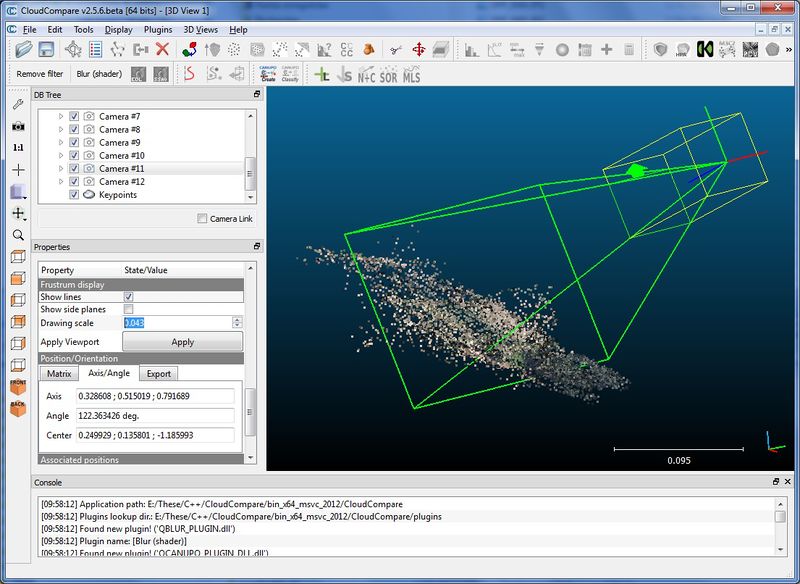
Task: Open the Help menu
Action: (238, 30)
